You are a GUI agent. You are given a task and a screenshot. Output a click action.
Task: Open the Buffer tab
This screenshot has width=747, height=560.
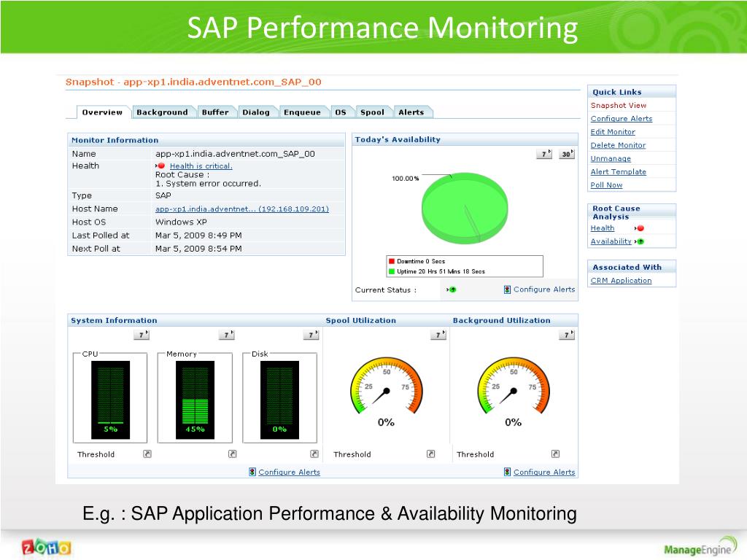coord(215,112)
